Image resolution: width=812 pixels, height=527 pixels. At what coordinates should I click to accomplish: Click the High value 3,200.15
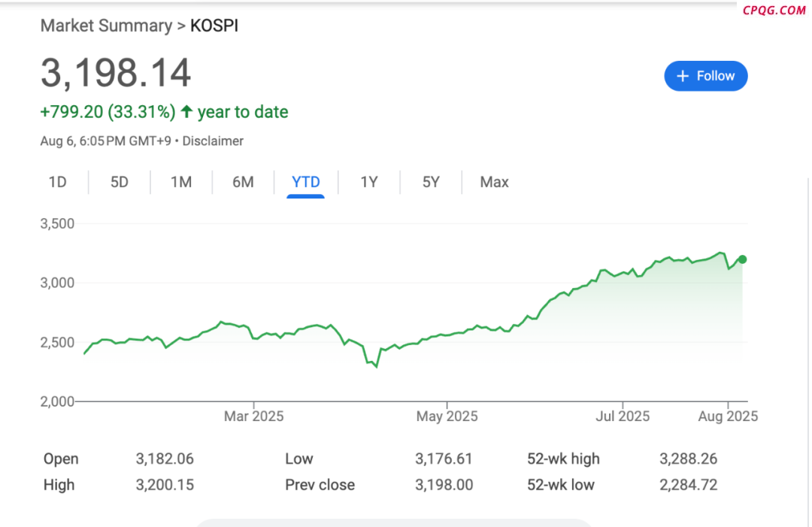tap(165, 485)
